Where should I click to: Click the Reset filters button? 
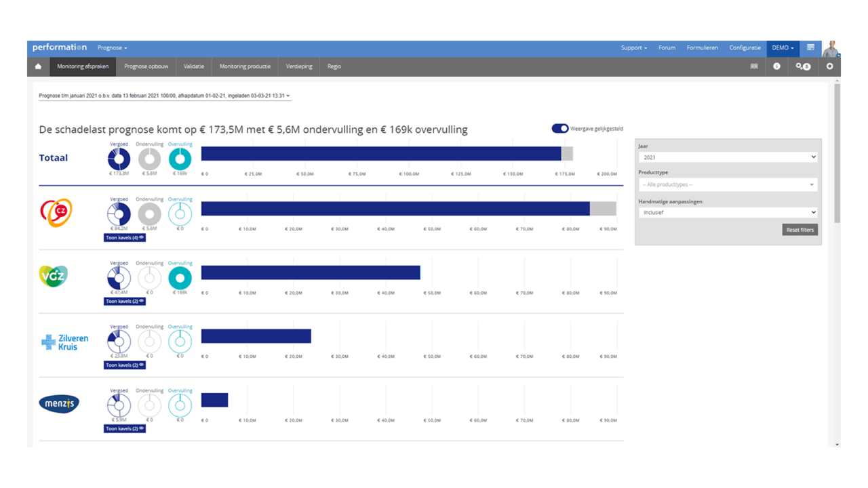800,230
